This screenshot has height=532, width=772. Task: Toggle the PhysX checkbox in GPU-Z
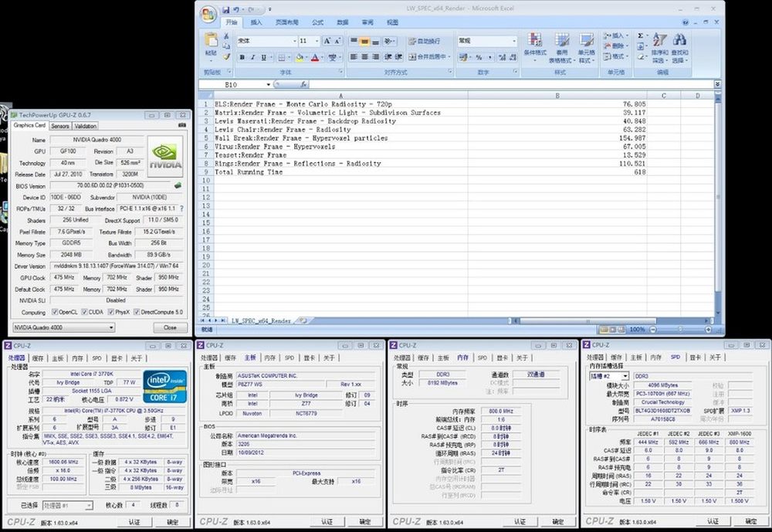(x=110, y=312)
